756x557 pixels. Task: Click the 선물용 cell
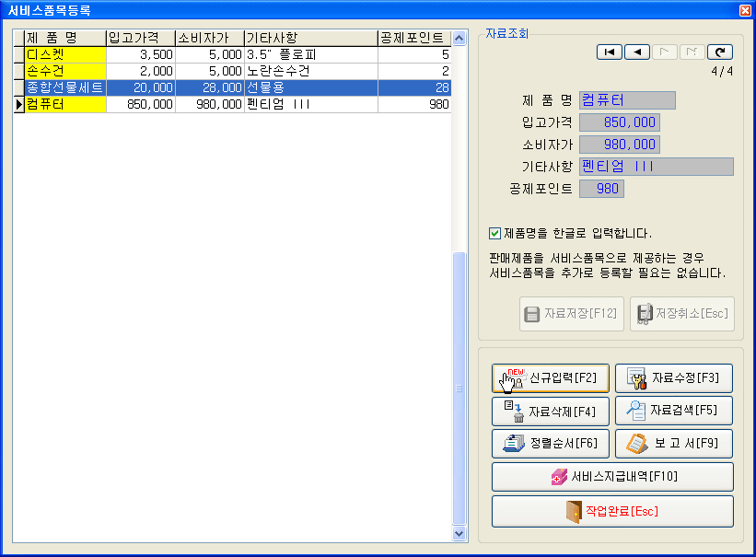311,87
